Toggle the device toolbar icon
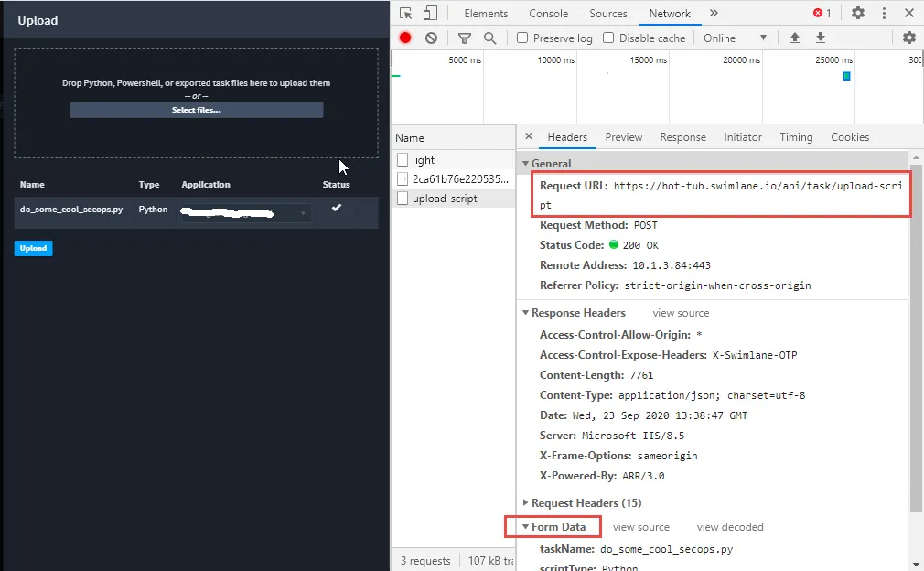924x571 pixels. coord(431,13)
